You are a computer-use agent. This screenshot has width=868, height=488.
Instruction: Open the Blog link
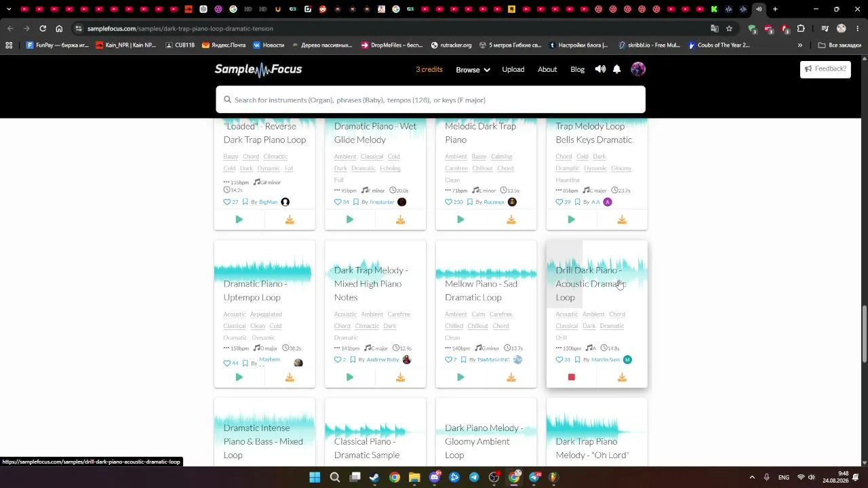[577, 69]
